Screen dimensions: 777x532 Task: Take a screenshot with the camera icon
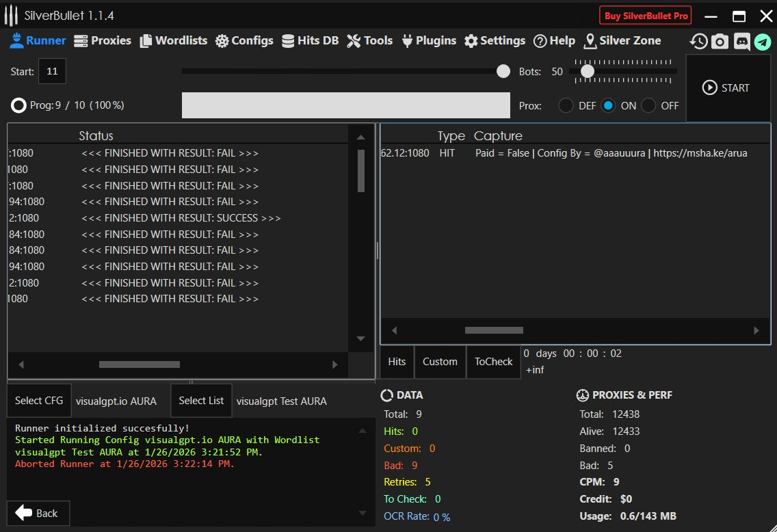coord(720,42)
